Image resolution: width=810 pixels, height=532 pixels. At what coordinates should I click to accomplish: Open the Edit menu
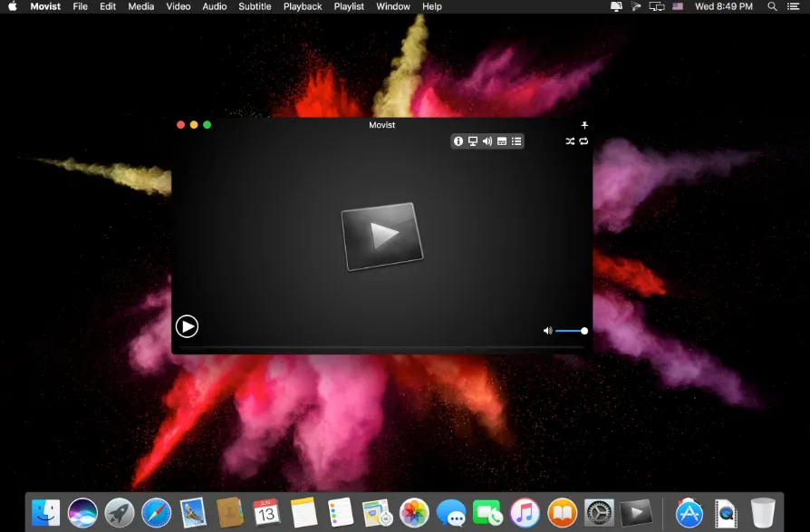(x=108, y=6)
